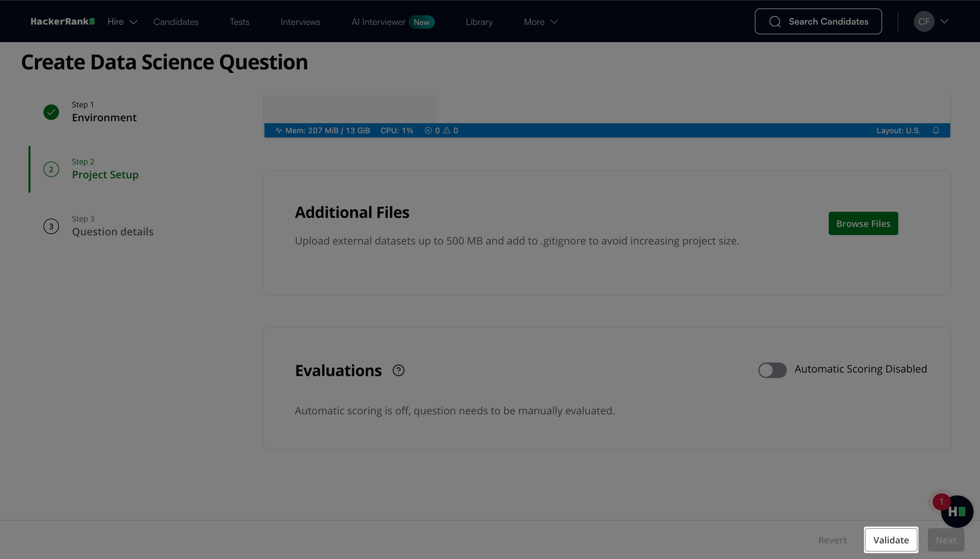The height and width of the screenshot is (559, 980).
Task: Click the search magnifier icon
Action: click(775, 21)
